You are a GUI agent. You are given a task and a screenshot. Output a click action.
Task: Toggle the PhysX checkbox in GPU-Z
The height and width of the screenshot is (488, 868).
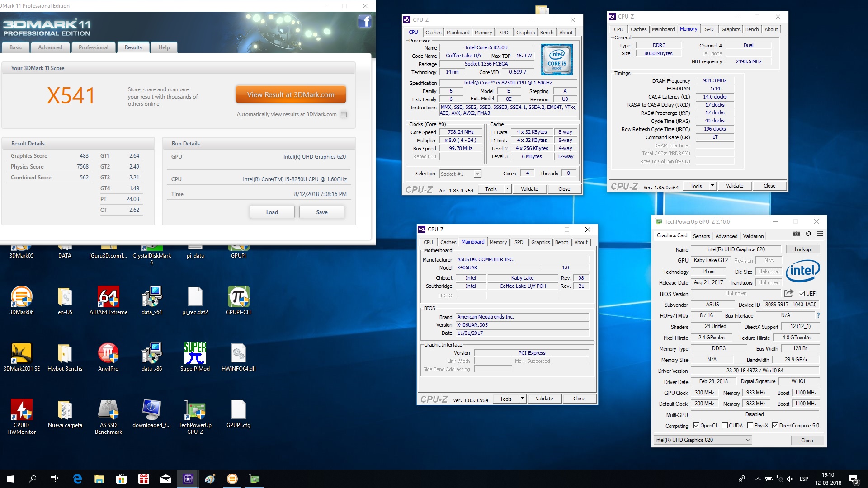tap(750, 426)
